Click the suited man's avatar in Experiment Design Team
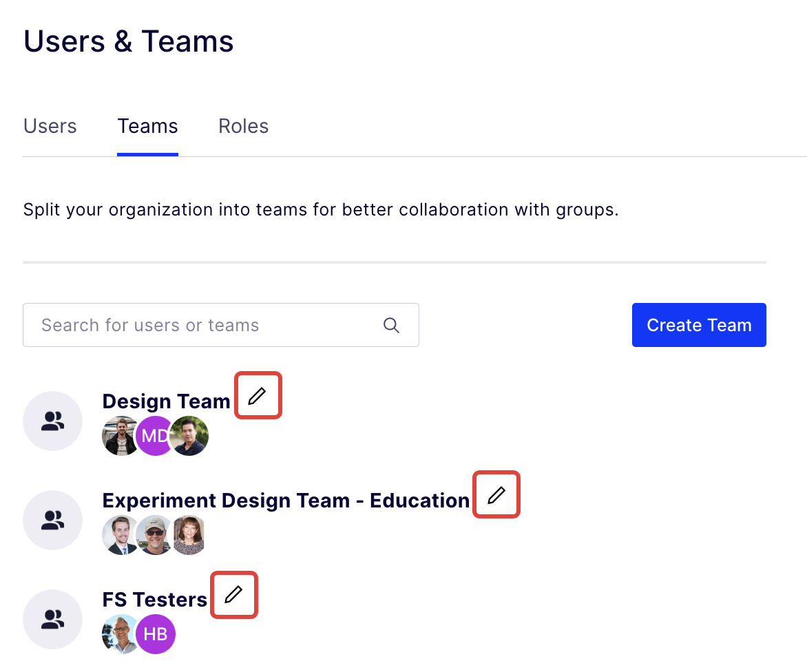This screenshot has height=672, width=807. pos(120,535)
